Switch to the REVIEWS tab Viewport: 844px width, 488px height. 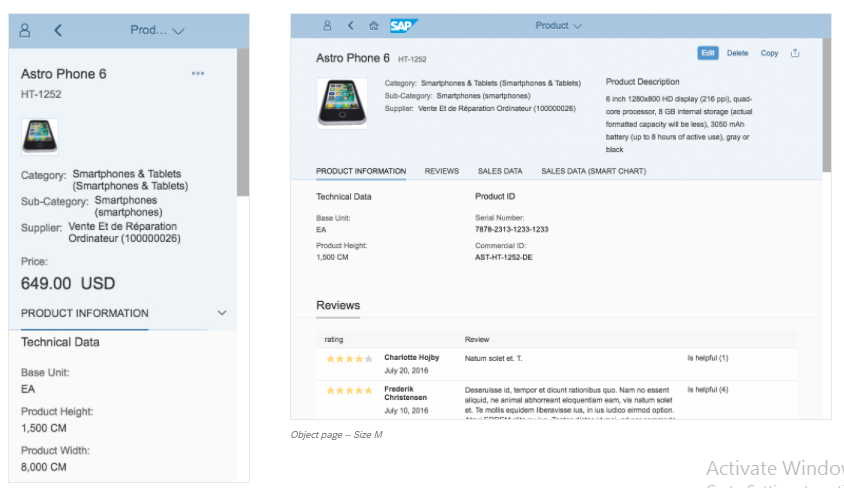441,171
